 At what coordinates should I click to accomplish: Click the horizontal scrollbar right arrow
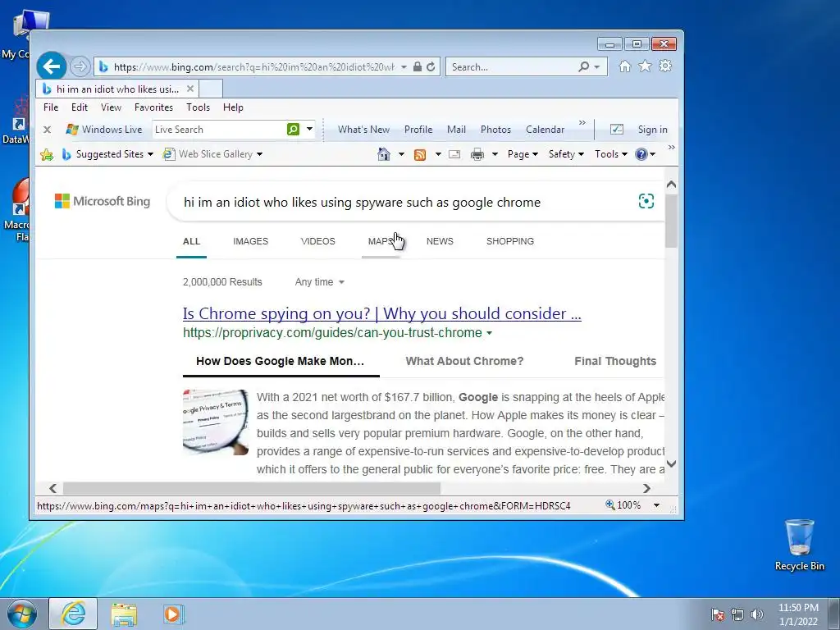646,489
